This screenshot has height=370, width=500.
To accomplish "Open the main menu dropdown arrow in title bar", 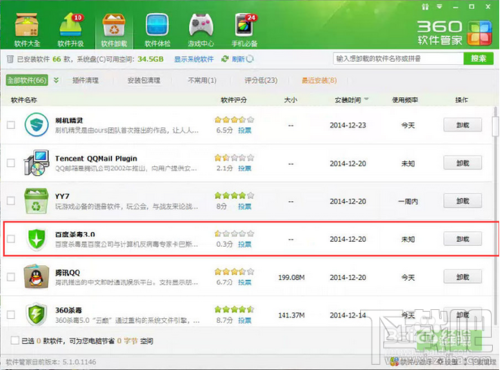I will coord(439,6).
